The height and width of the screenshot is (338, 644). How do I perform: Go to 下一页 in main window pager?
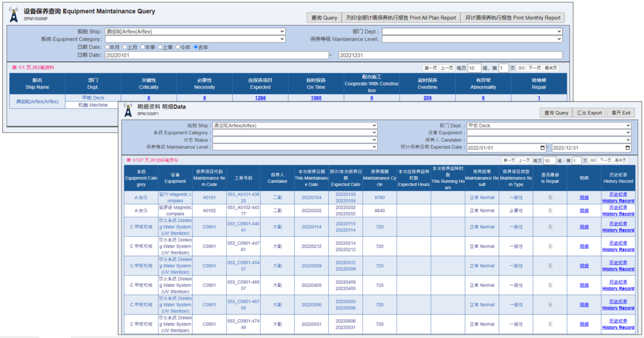coord(534,68)
